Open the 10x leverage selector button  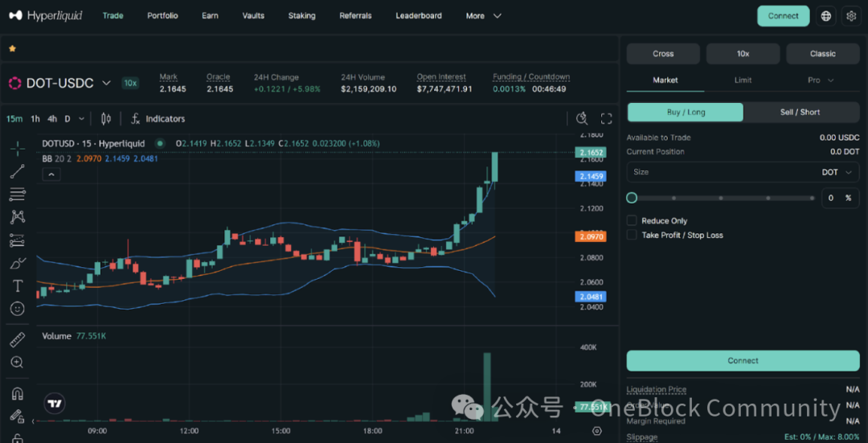tap(743, 54)
